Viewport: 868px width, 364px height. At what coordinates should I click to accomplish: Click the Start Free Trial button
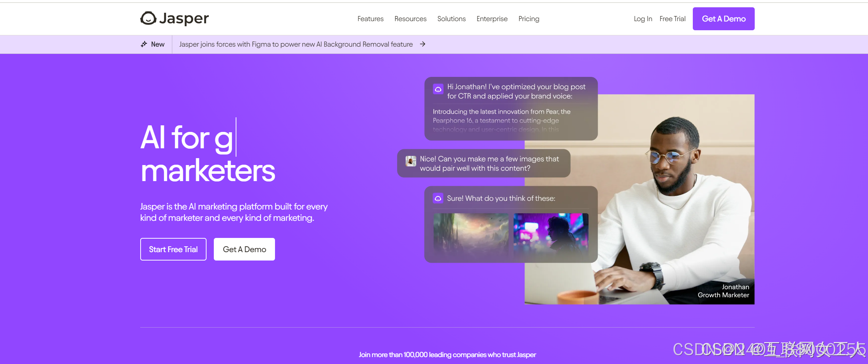pyautogui.click(x=173, y=249)
